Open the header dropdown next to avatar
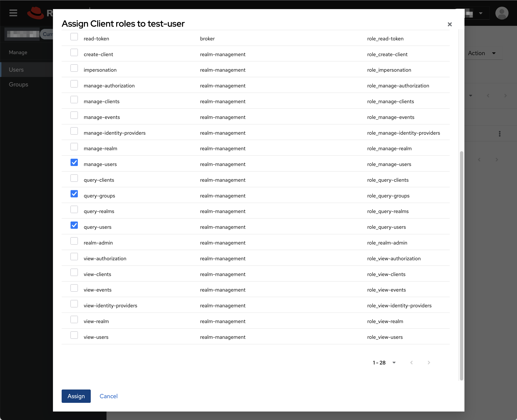Viewport: 517px width, 420px height. point(480,13)
